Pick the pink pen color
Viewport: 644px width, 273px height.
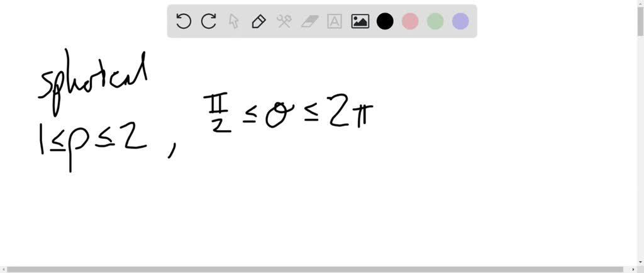(410, 21)
